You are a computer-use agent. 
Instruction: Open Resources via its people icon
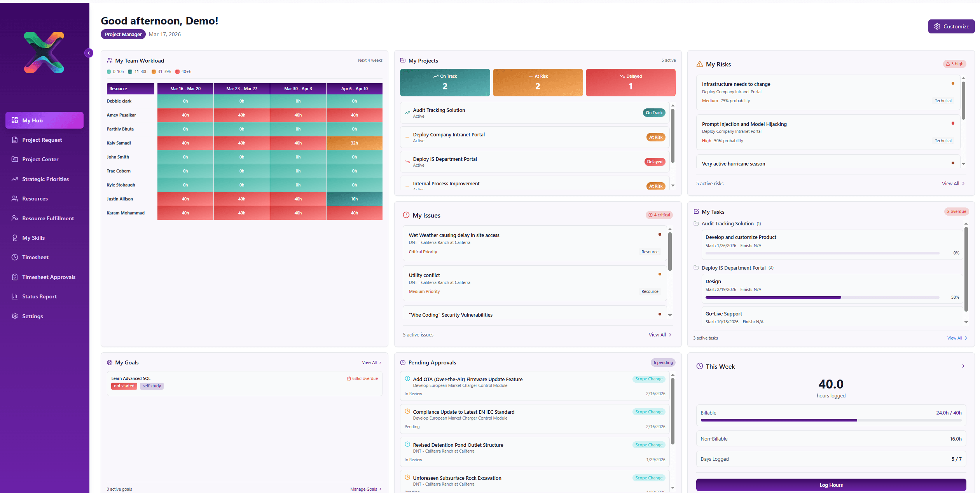[14, 199]
